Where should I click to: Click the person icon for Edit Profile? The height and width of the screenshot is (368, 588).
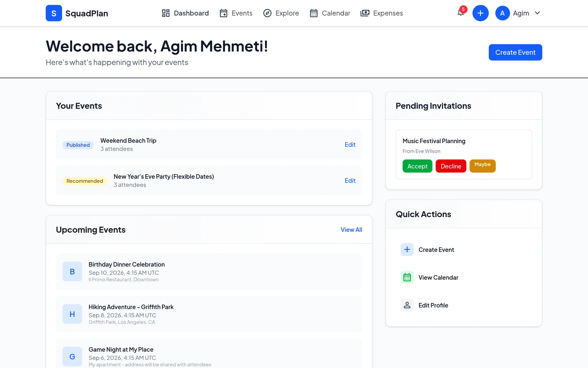407,305
